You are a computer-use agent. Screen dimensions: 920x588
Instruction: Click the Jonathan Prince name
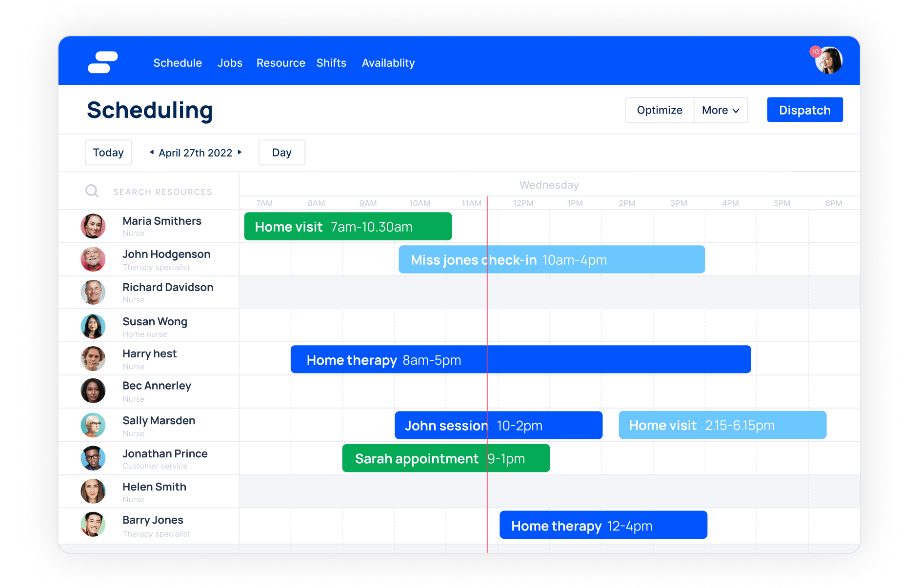tap(165, 453)
